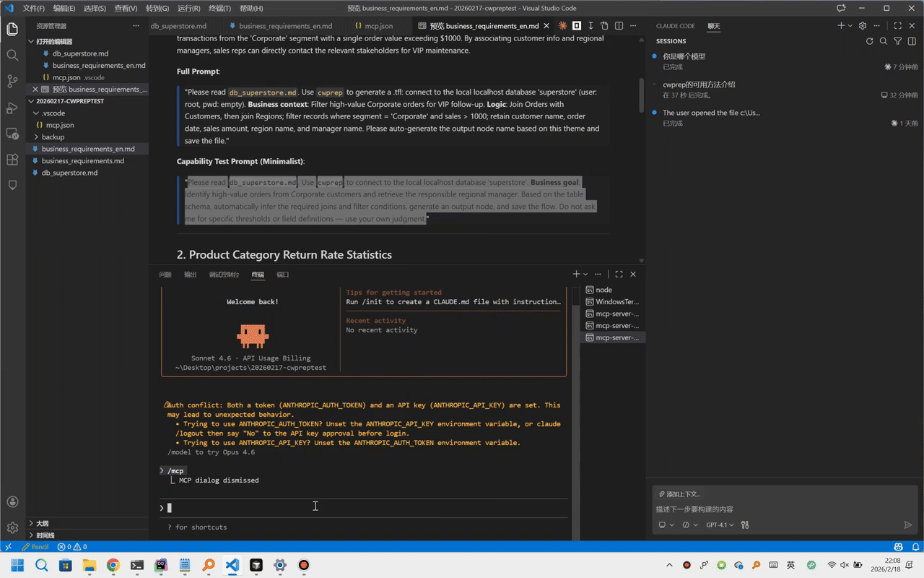Viewport: 924px width, 578px height.
Task: Open Run and Debug view
Action: pyautogui.click(x=12, y=108)
